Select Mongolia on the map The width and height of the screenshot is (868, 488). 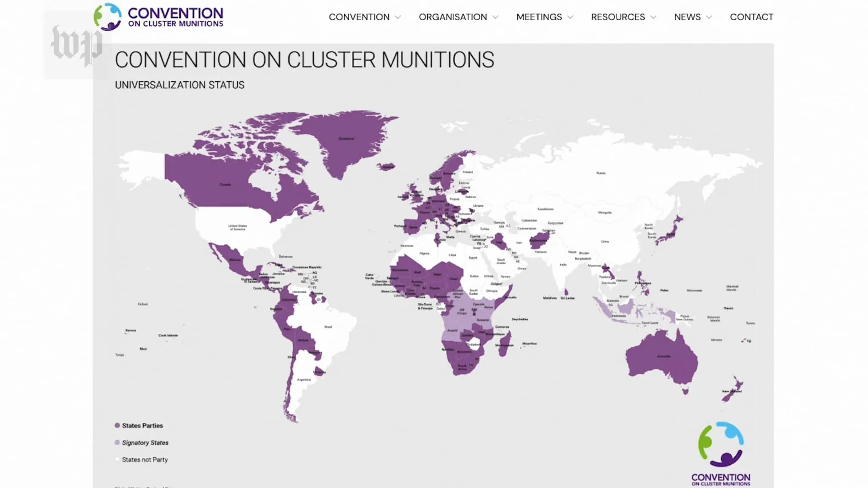[x=605, y=213]
